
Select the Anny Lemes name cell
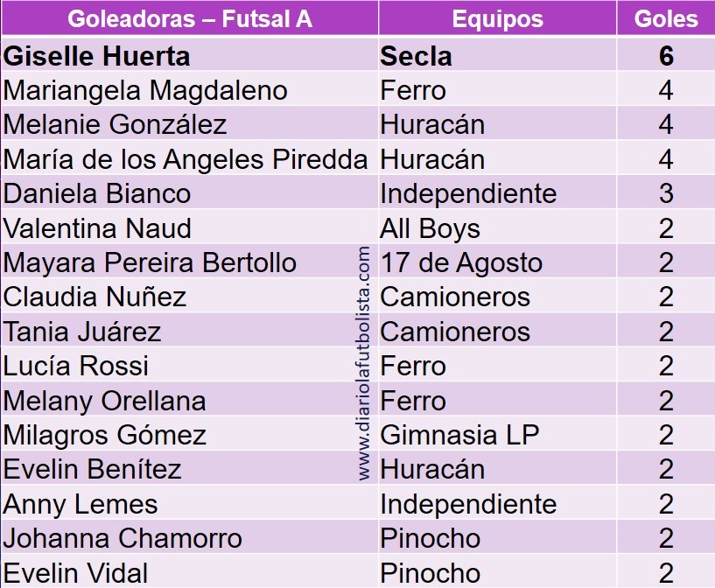click(81, 504)
